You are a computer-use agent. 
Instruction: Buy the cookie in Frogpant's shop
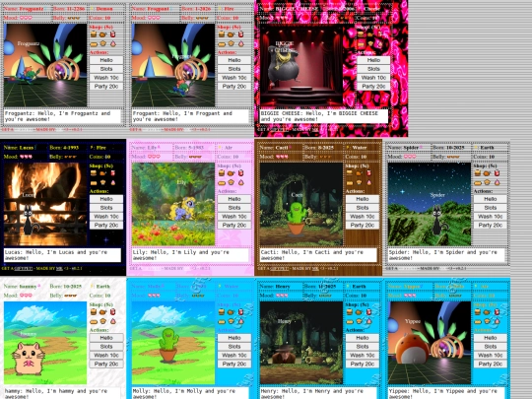231,43
